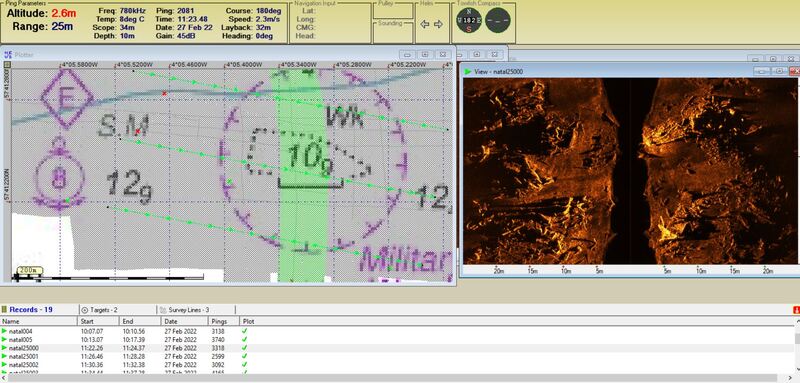Click the red alert icon right of records tabs

[x=796, y=310]
